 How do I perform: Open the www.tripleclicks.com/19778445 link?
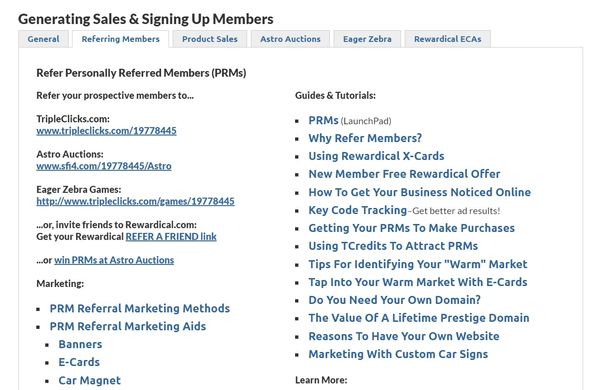click(106, 131)
